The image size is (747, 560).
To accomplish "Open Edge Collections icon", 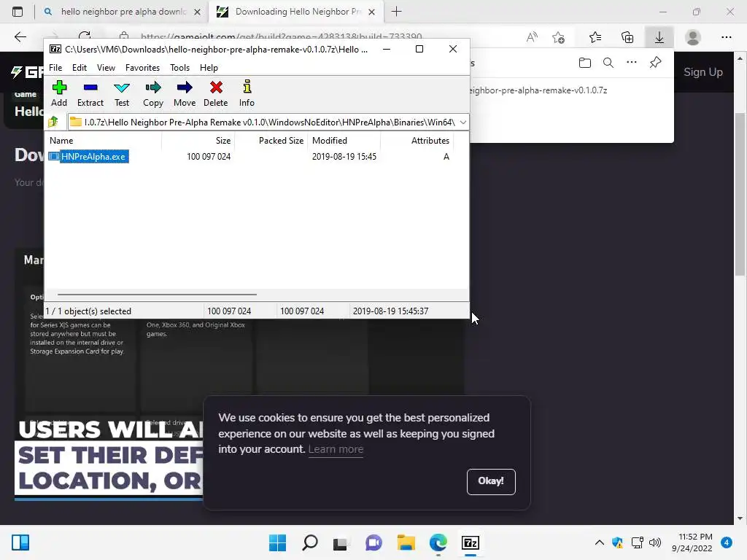I will (627, 37).
